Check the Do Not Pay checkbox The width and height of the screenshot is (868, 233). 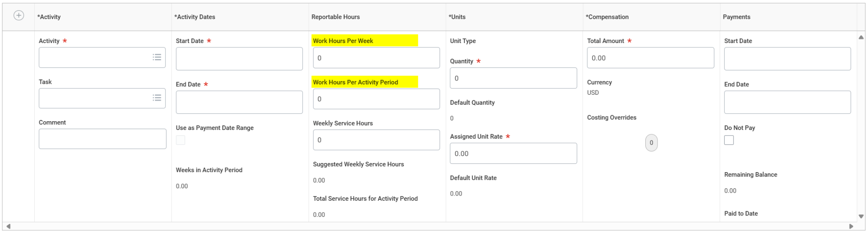[x=729, y=140]
